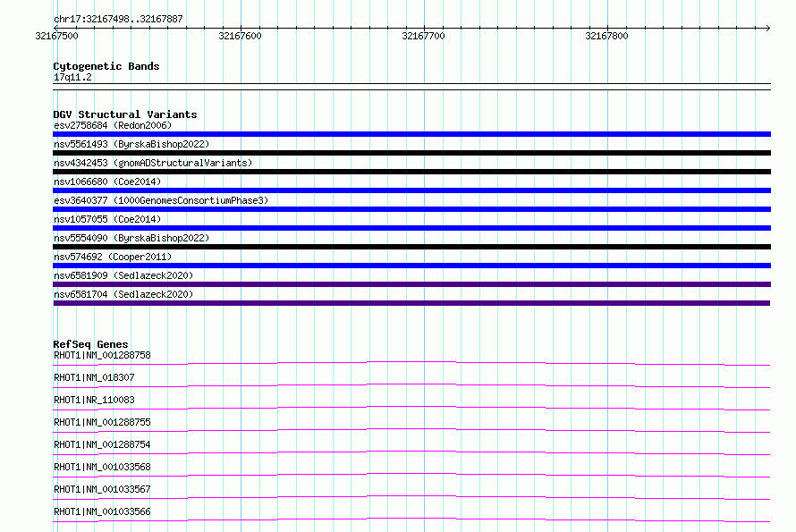The image size is (796, 532).
Task: Open variant esv3640377 (1000GenomesConsortiumPhase3) label
Action: point(161,200)
